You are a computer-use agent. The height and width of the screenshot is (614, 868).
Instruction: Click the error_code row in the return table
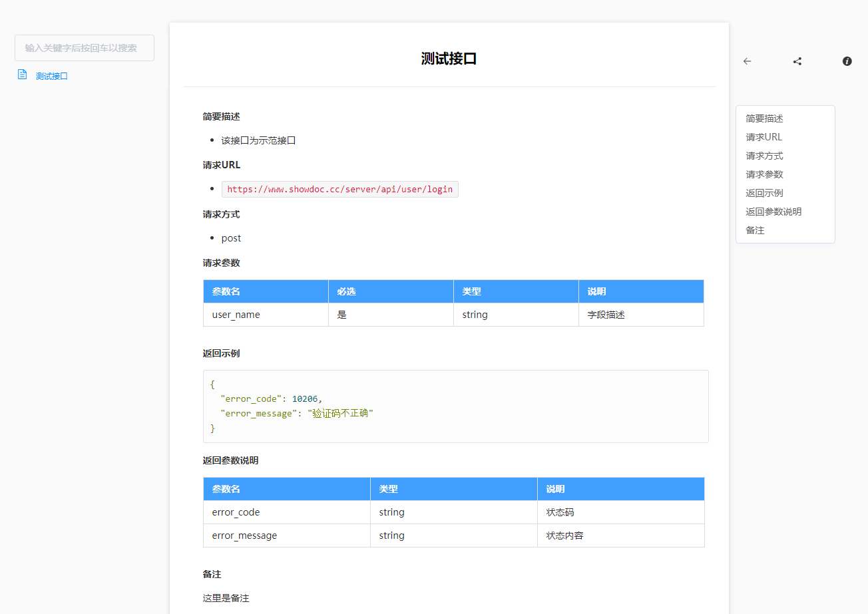236,512
